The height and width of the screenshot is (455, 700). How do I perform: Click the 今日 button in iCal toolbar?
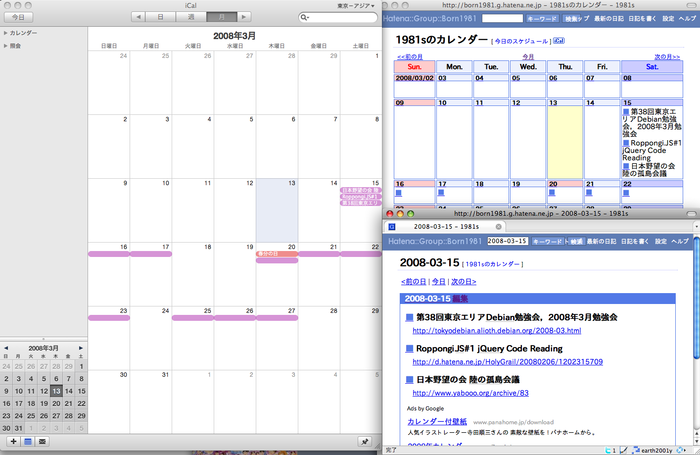[x=18, y=17]
